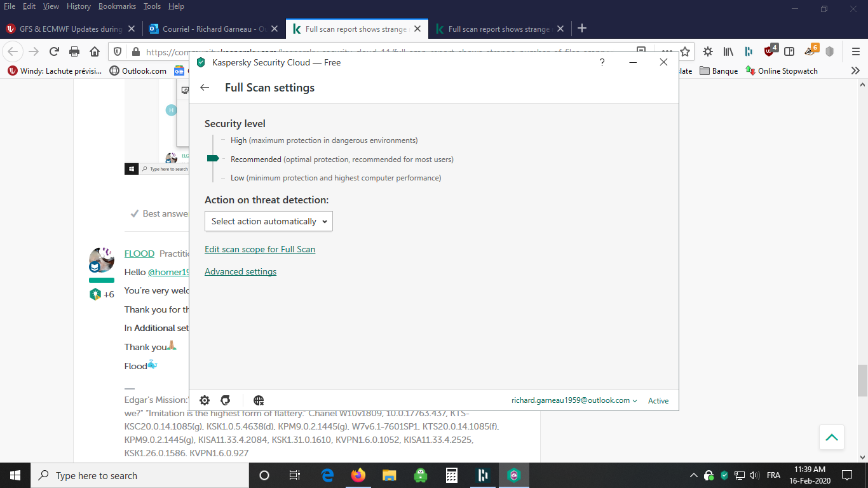Click uBlock Origin extension icon
This screenshot has width=868, height=488.
770,51
